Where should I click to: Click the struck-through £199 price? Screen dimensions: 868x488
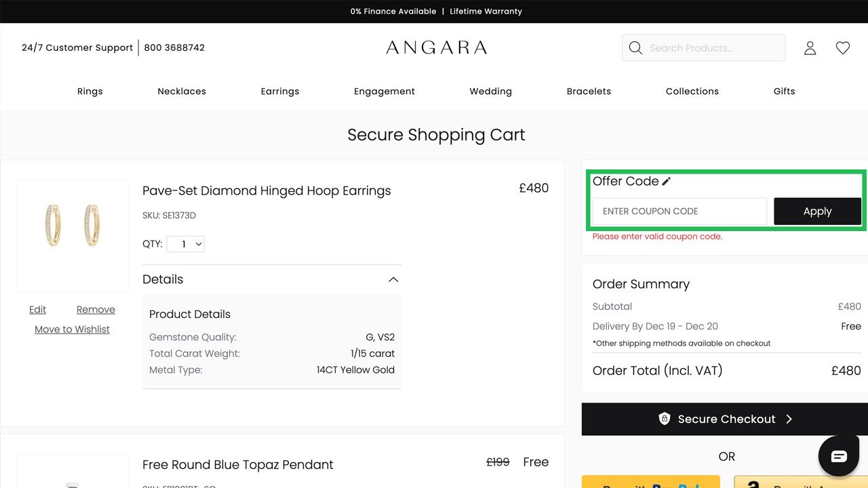[x=498, y=462]
